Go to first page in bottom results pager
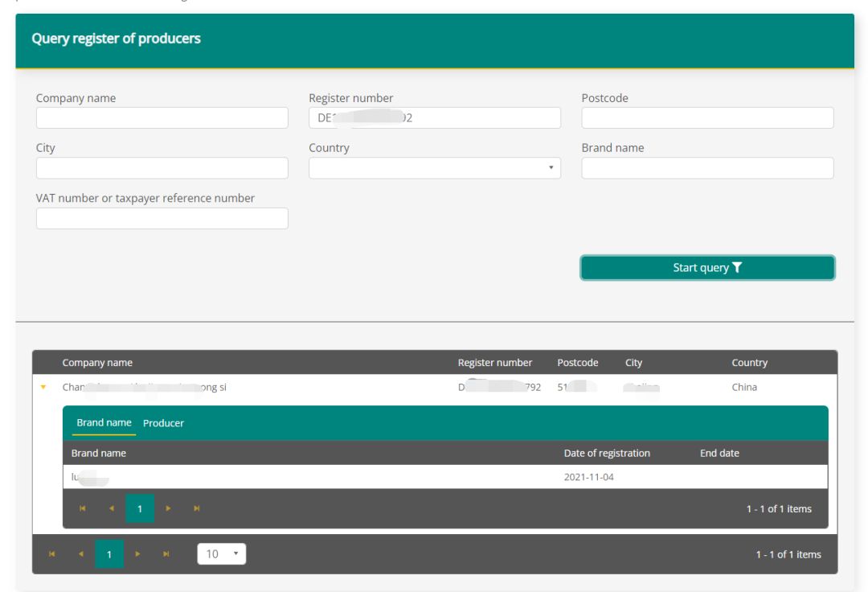The height and width of the screenshot is (592, 868). tap(51, 554)
